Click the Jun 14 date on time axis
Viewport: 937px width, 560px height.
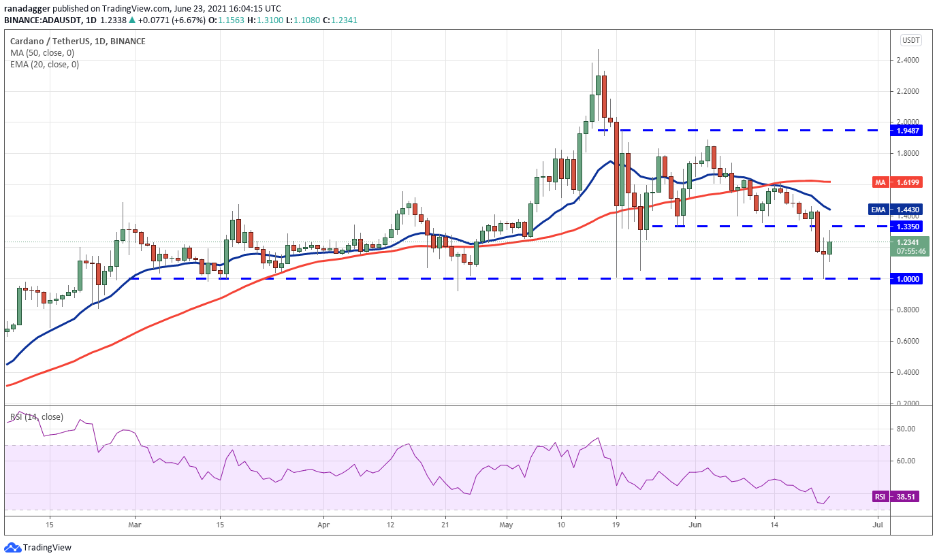coord(774,525)
